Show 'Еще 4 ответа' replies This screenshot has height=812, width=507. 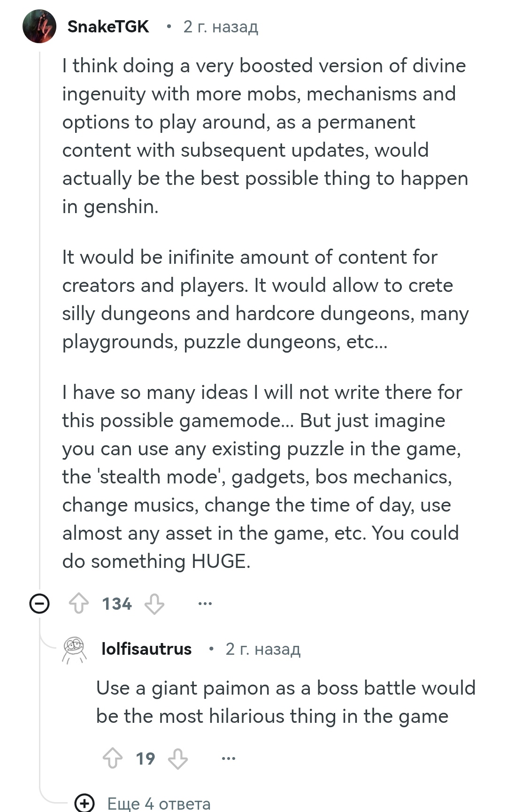click(x=159, y=804)
